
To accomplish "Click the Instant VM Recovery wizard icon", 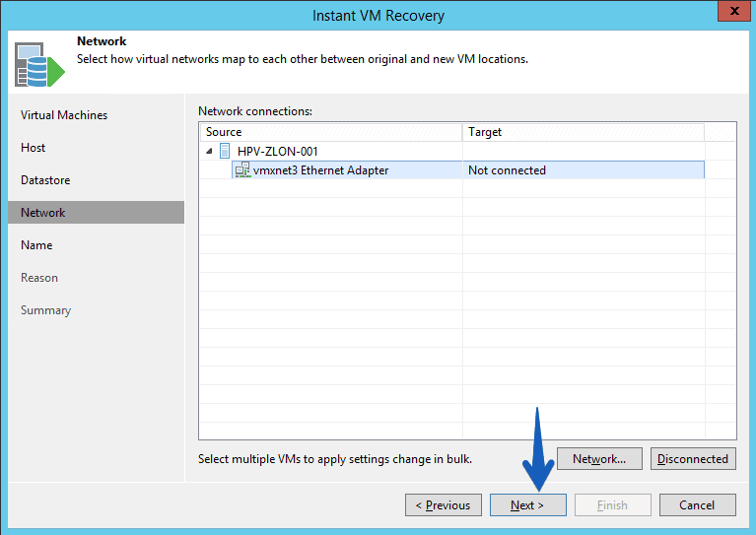I will tap(39, 65).
